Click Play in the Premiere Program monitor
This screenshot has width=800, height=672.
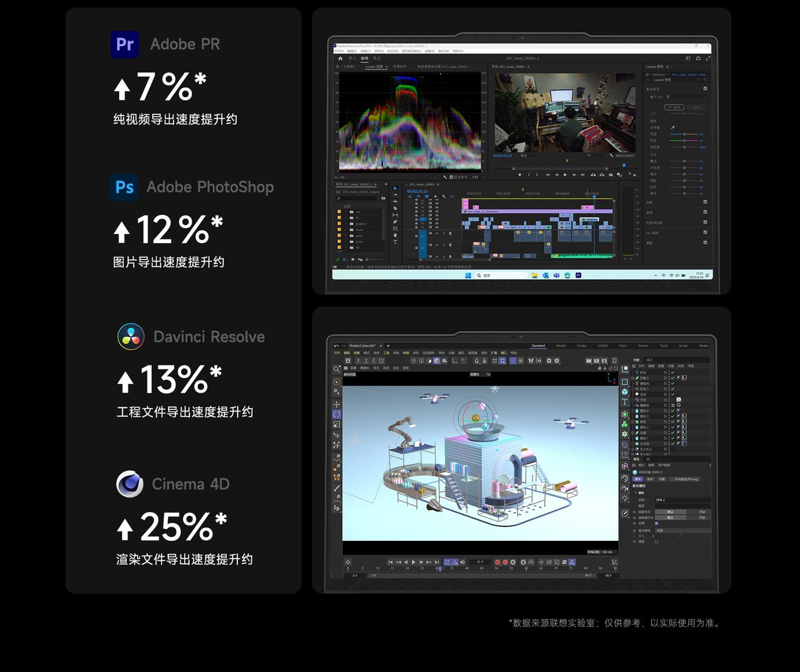tap(565, 175)
